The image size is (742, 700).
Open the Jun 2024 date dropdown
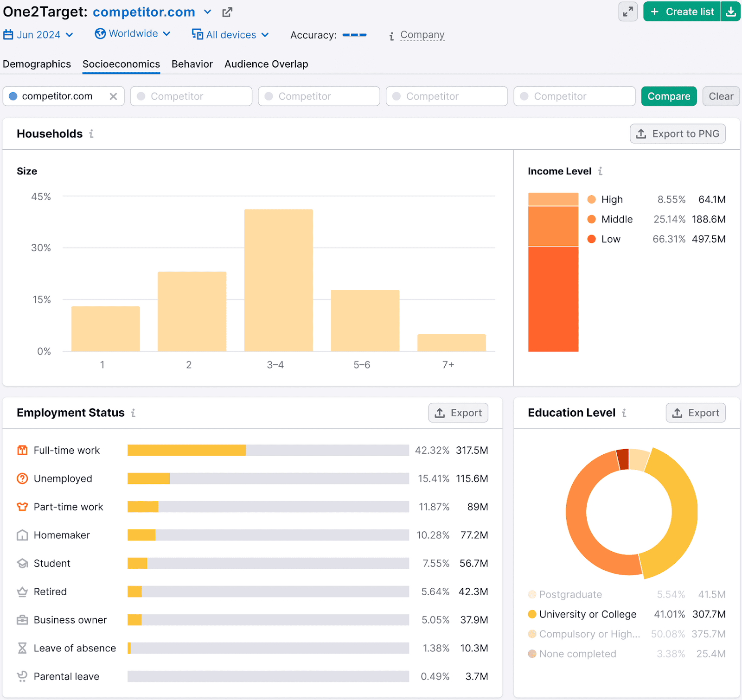pyautogui.click(x=38, y=35)
